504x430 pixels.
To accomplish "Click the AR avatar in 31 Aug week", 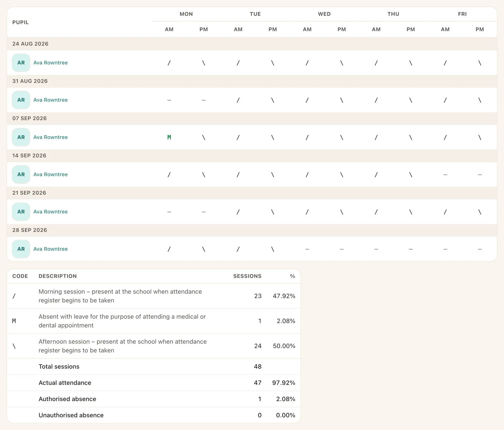I will (x=21, y=100).
